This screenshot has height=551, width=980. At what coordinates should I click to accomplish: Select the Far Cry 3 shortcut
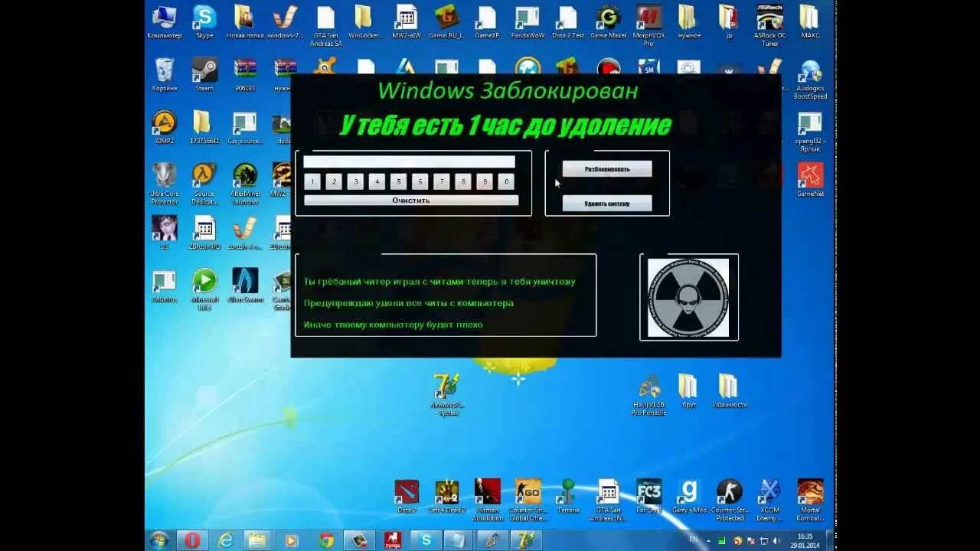point(648,497)
